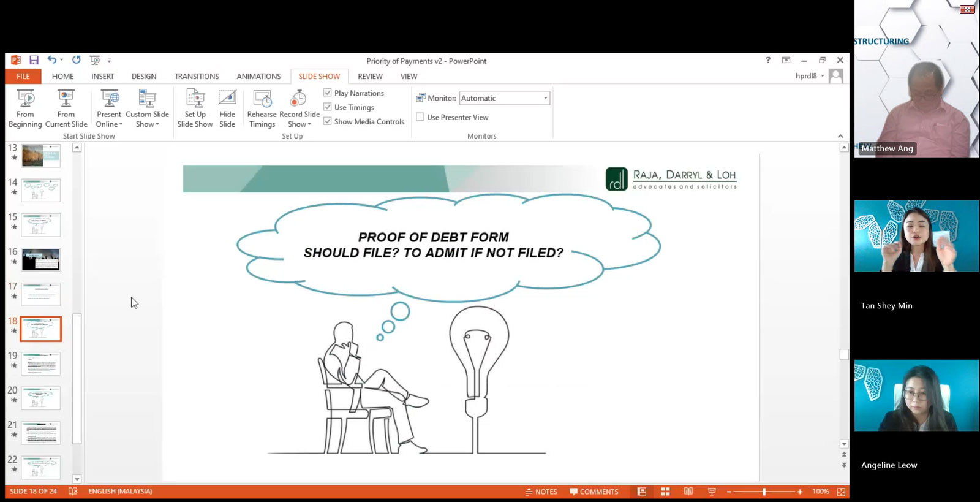Redo using the repeat icon
The image size is (980, 502).
tap(76, 60)
